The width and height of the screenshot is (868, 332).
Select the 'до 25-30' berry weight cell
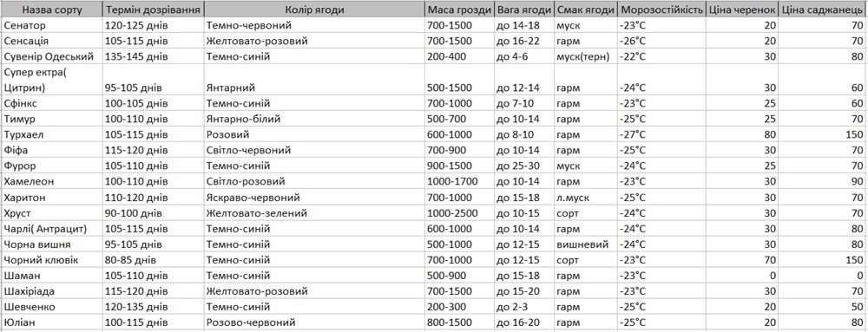pyautogui.click(x=524, y=166)
